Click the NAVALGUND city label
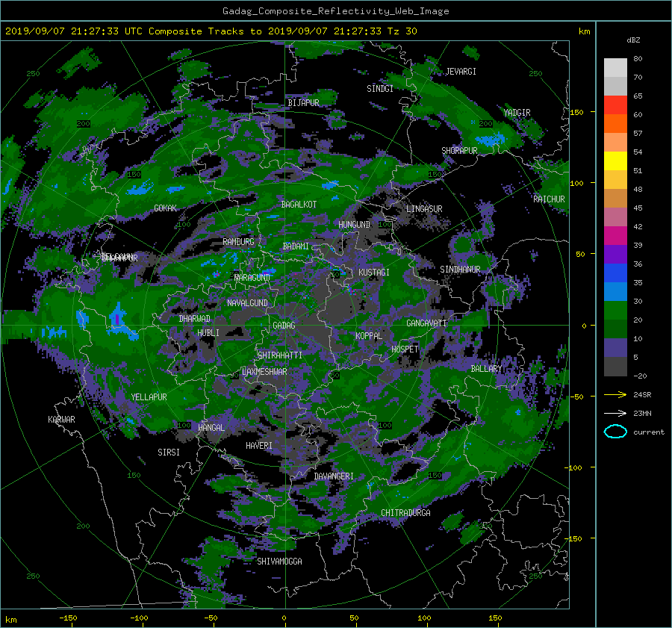This screenshot has height=628, width=672. coord(247,302)
